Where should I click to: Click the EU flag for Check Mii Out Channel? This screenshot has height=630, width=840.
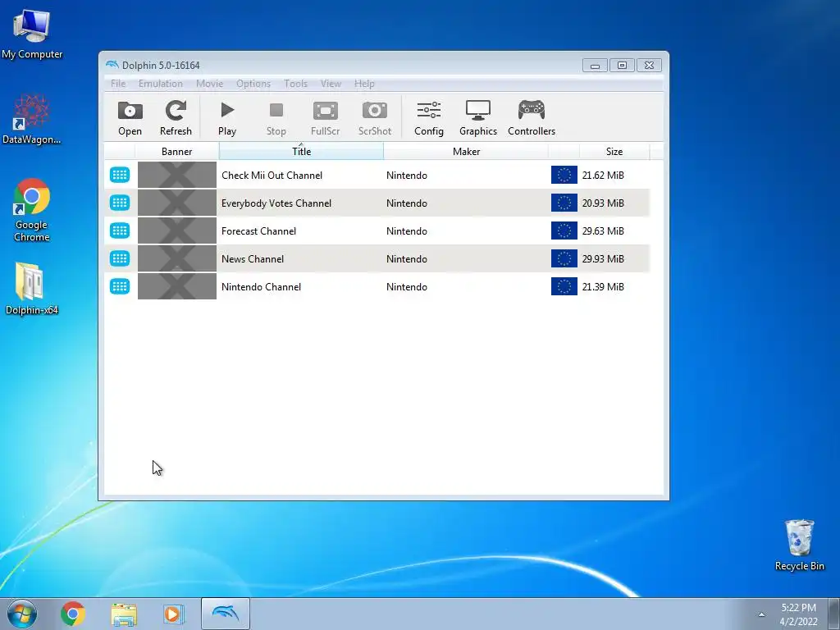[x=564, y=175]
